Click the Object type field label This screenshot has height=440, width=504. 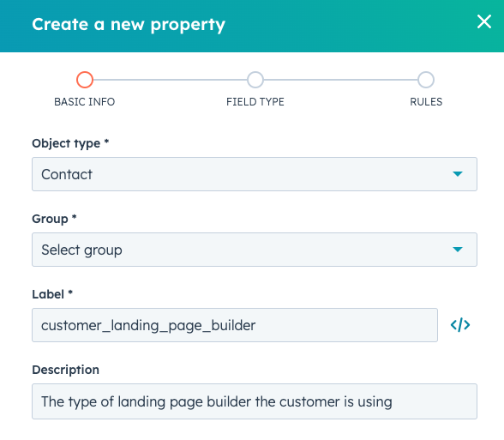pos(70,143)
